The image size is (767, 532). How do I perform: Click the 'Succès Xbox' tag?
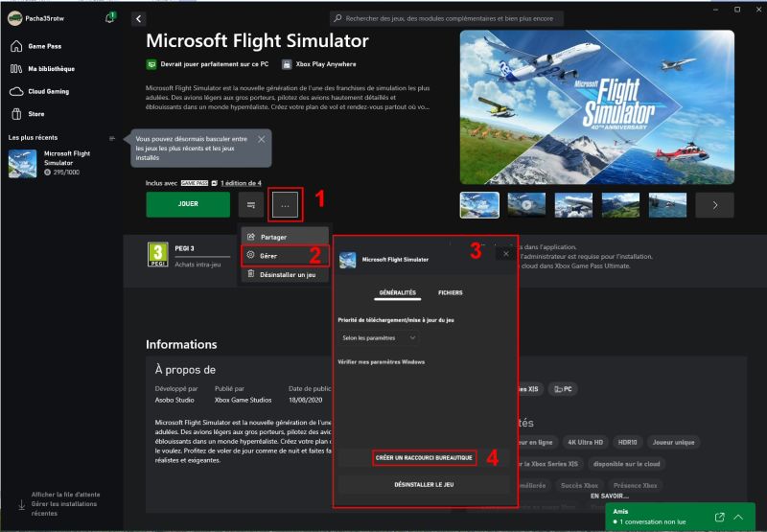click(579, 485)
